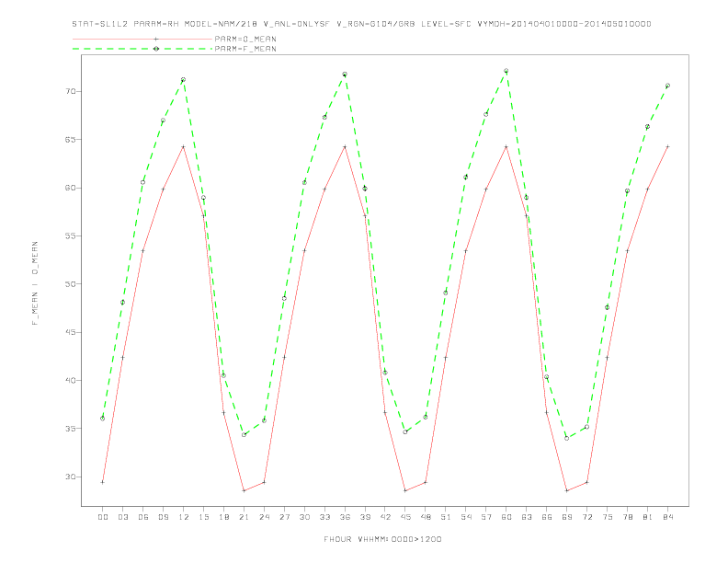Click the circle marker in the F_MEAN legend line
728x563 pixels.
tap(156, 49)
